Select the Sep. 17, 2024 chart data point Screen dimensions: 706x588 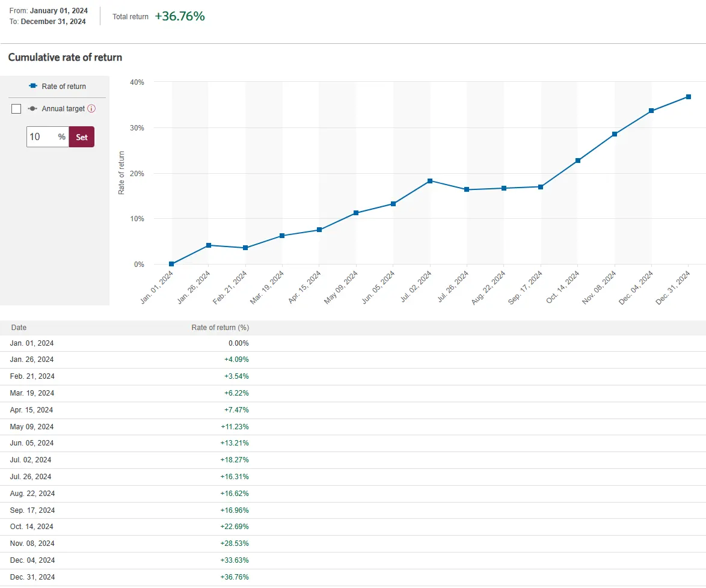[x=541, y=187]
